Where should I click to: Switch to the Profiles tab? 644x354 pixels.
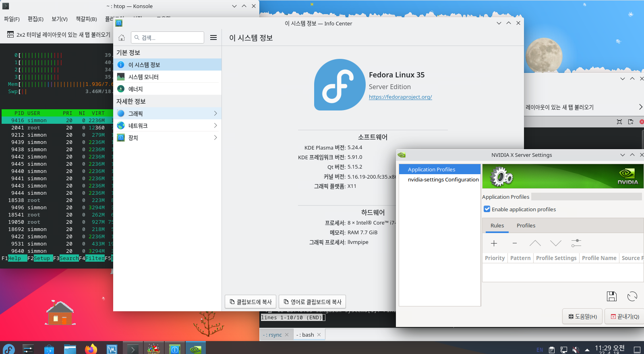tap(526, 225)
